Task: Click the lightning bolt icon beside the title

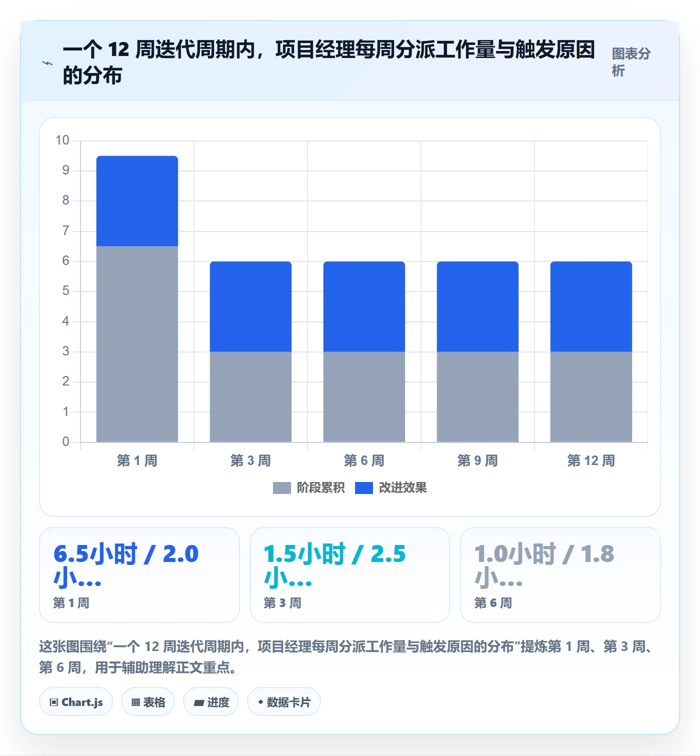Action: 47,63
